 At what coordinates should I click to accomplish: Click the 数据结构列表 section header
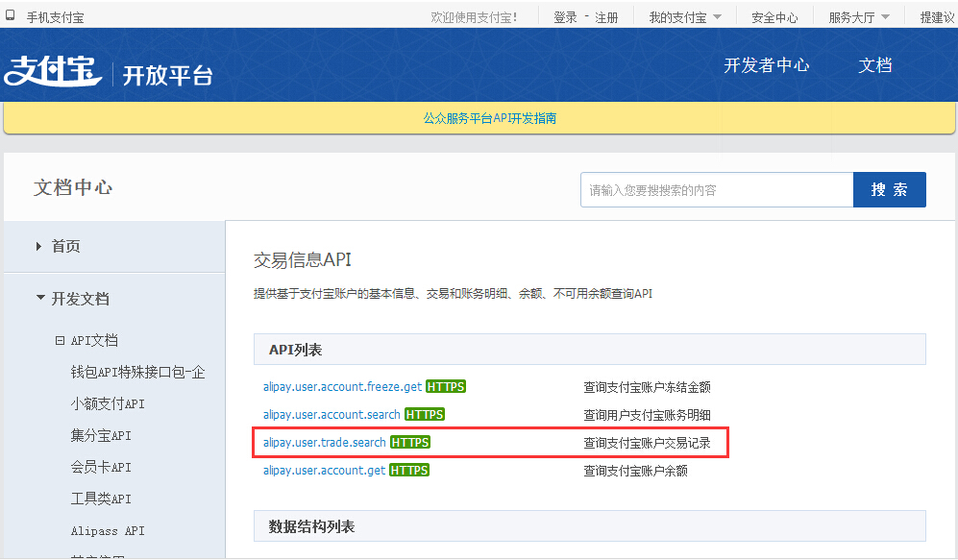[x=590, y=526]
